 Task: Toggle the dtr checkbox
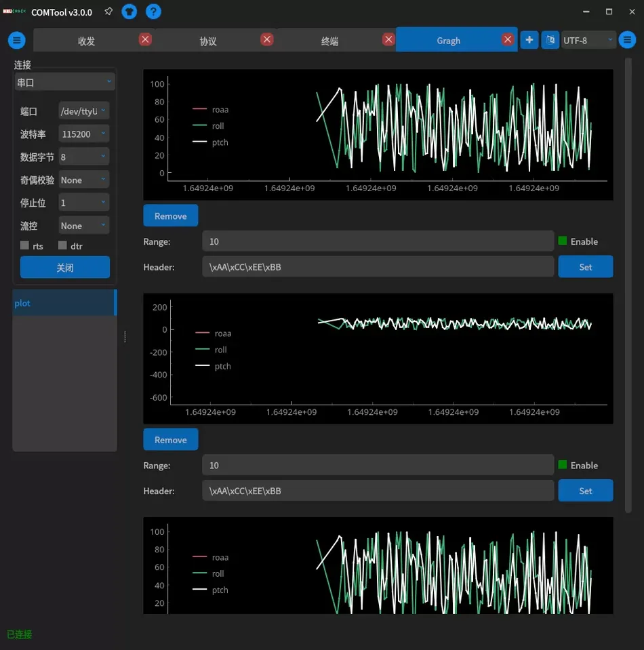tap(63, 246)
